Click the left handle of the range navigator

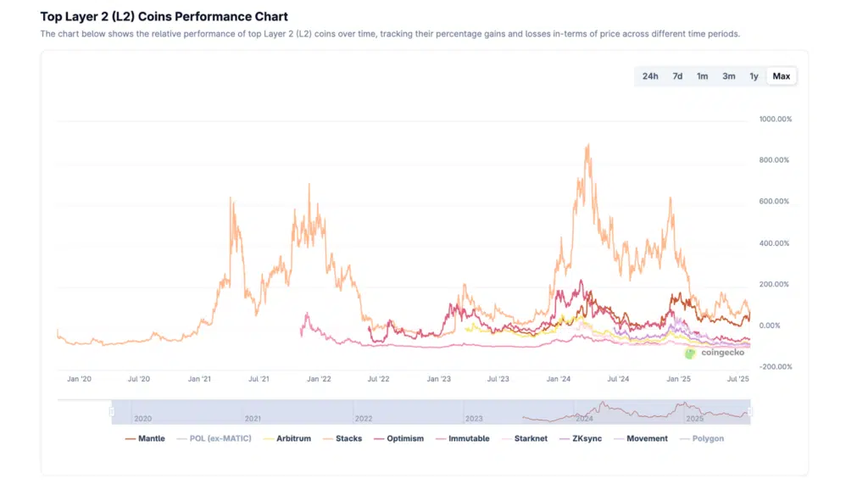point(112,412)
